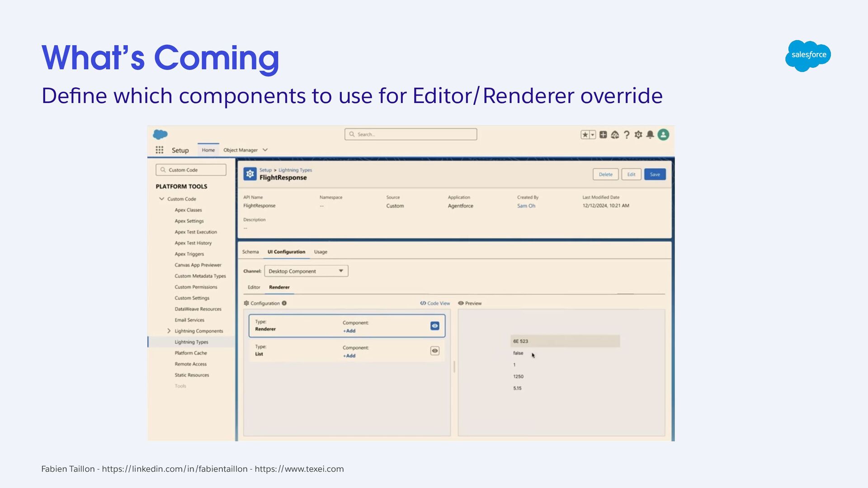Collapse the Custom Code tree section

point(161,199)
